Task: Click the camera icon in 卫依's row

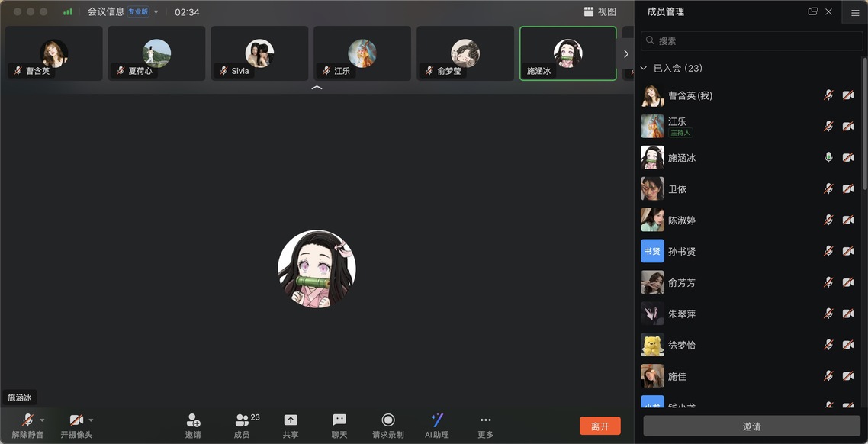Action: click(848, 188)
